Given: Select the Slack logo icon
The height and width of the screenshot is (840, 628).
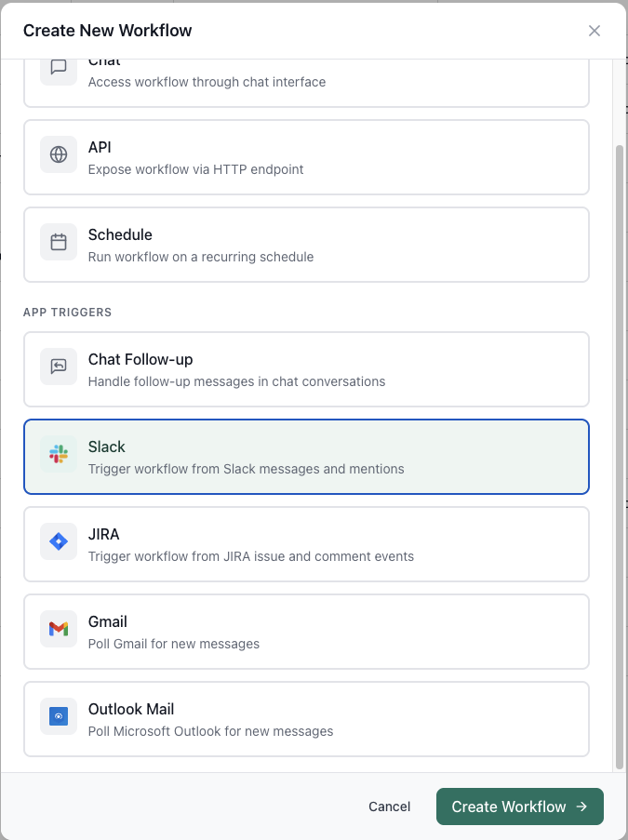Looking at the screenshot, I should point(58,454).
